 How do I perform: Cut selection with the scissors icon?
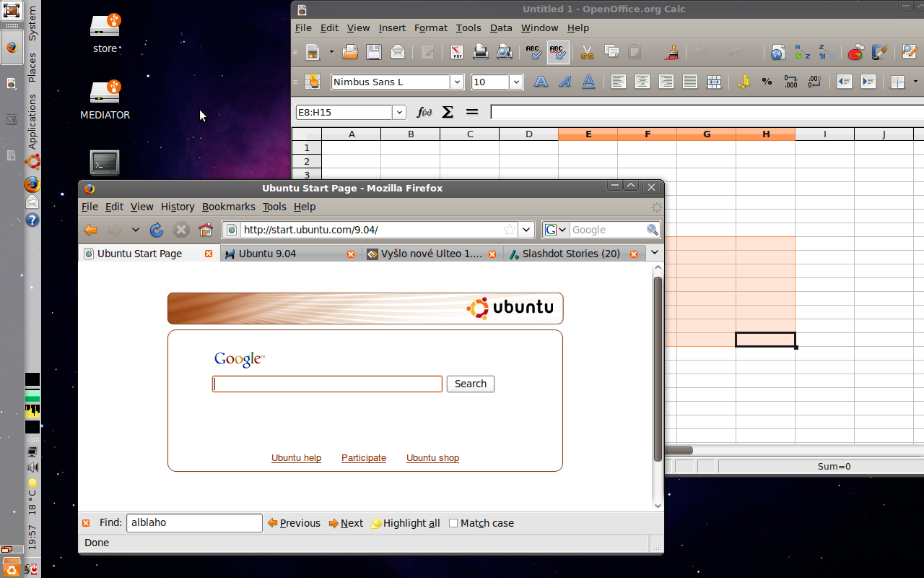click(587, 52)
